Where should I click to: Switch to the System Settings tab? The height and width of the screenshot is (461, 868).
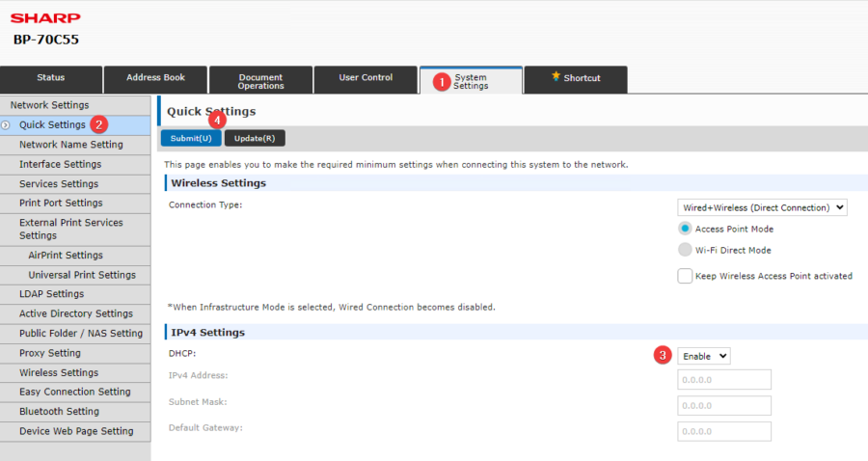tap(472, 81)
